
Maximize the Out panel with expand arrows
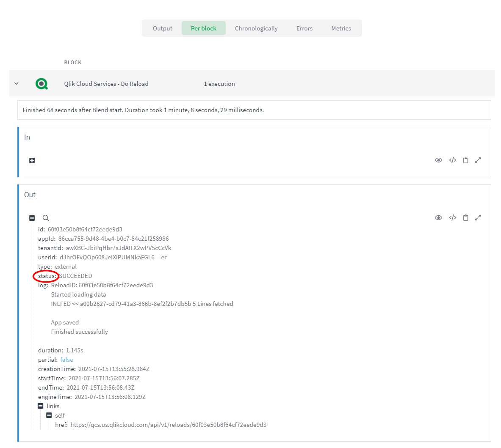[x=478, y=218]
